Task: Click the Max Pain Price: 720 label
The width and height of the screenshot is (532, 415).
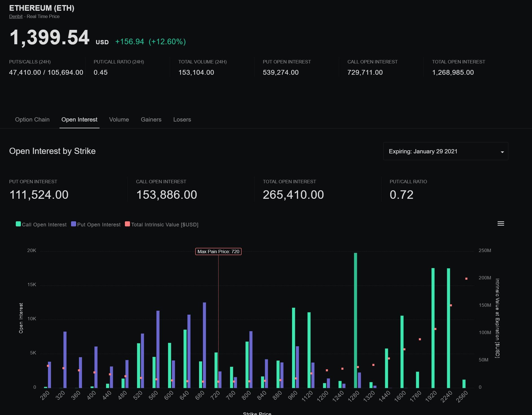Action: coord(218,251)
